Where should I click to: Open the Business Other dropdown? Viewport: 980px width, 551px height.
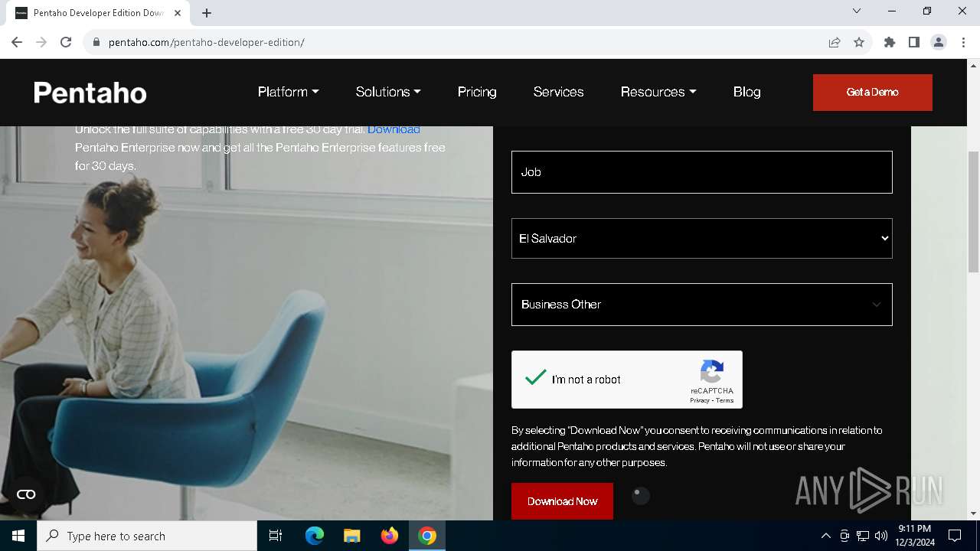tap(702, 305)
